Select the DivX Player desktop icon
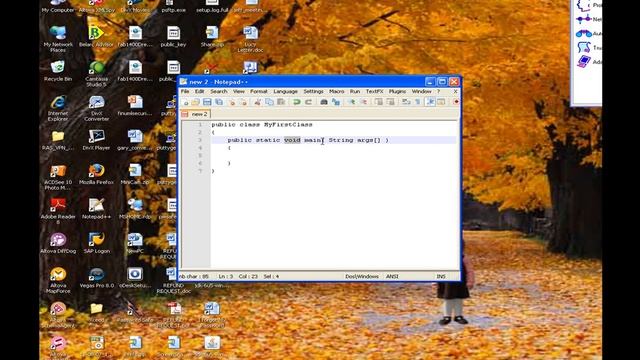Image resolution: width=640 pixels, height=360 pixels. (96, 140)
